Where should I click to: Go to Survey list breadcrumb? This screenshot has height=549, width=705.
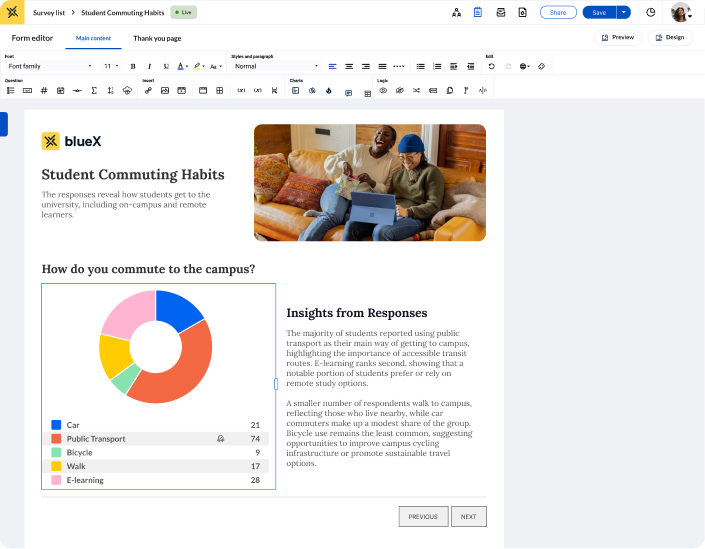pos(49,13)
